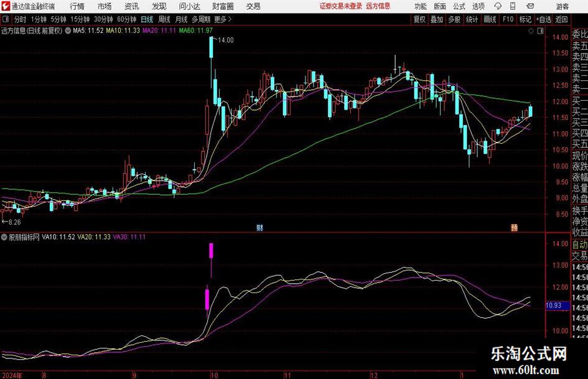This screenshot has width=588, height=379.
Task: Open the 财富圈 menu
Action: coord(223,6)
